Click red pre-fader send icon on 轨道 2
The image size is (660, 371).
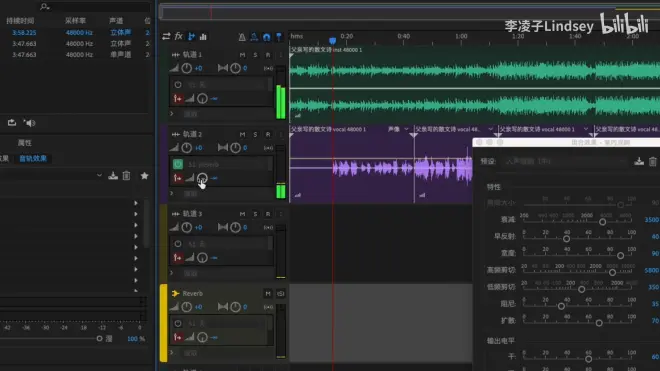point(178,178)
